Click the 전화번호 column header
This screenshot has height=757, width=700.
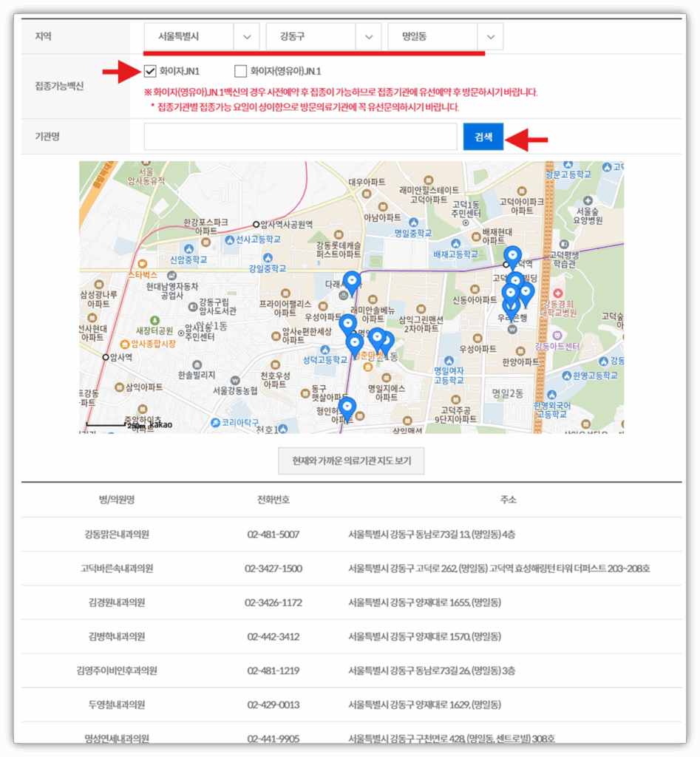[273, 500]
